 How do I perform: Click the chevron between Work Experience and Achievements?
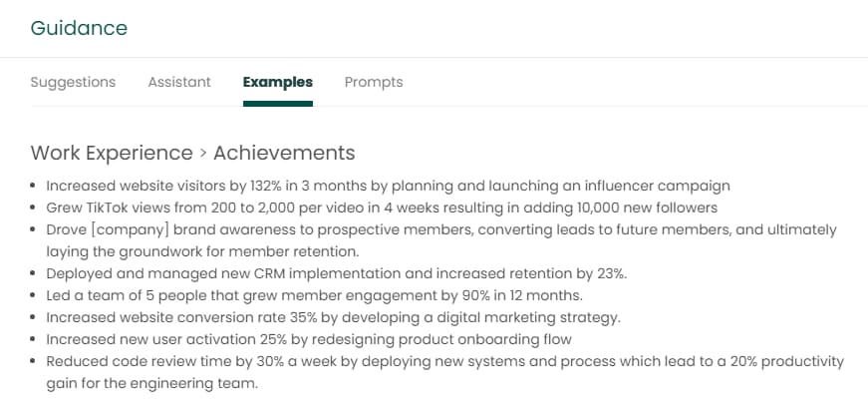pos(203,154)
